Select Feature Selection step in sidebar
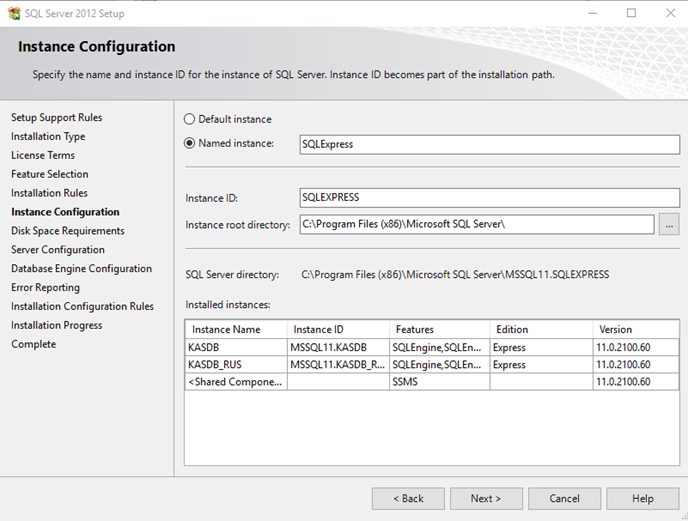 [50, 174]
